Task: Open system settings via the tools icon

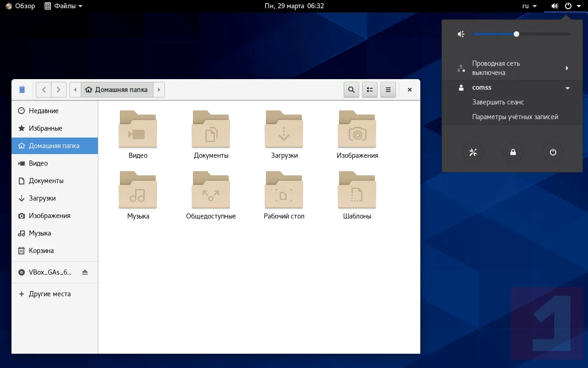Action: (473, 152)
